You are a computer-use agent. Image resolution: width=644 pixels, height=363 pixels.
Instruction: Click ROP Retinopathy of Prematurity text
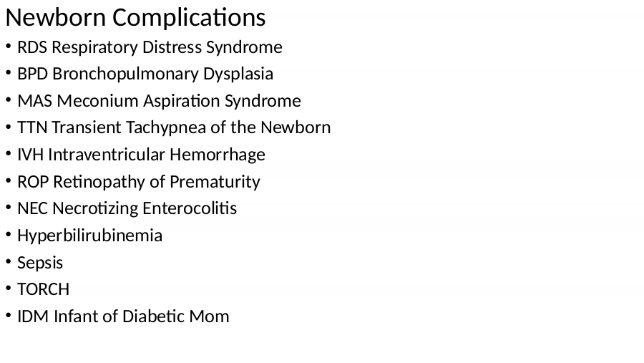tap(139, 182)
